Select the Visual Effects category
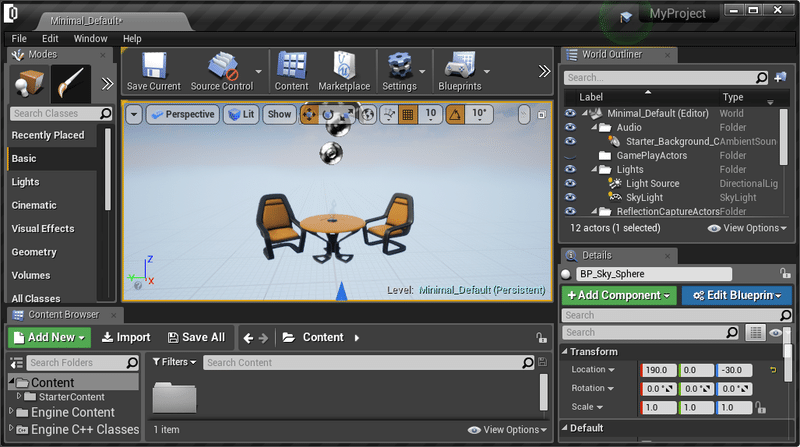The width and height of the screenshot is (800, 447). click(x=53, y=229)
